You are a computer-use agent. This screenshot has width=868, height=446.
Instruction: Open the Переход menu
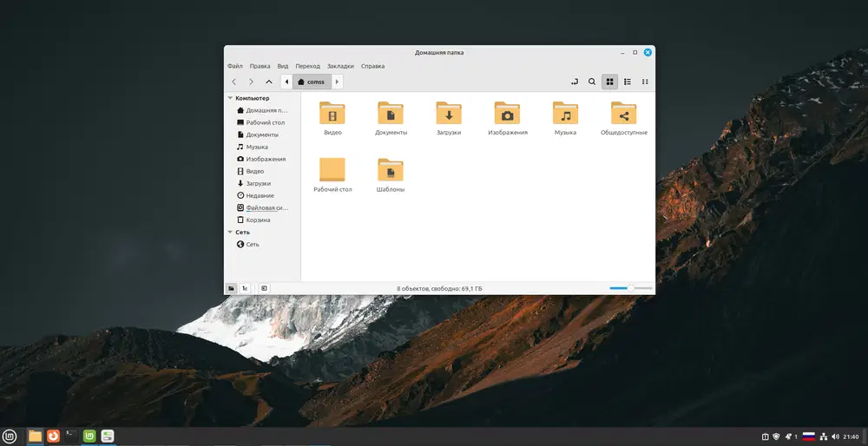[x=308, y=66]
